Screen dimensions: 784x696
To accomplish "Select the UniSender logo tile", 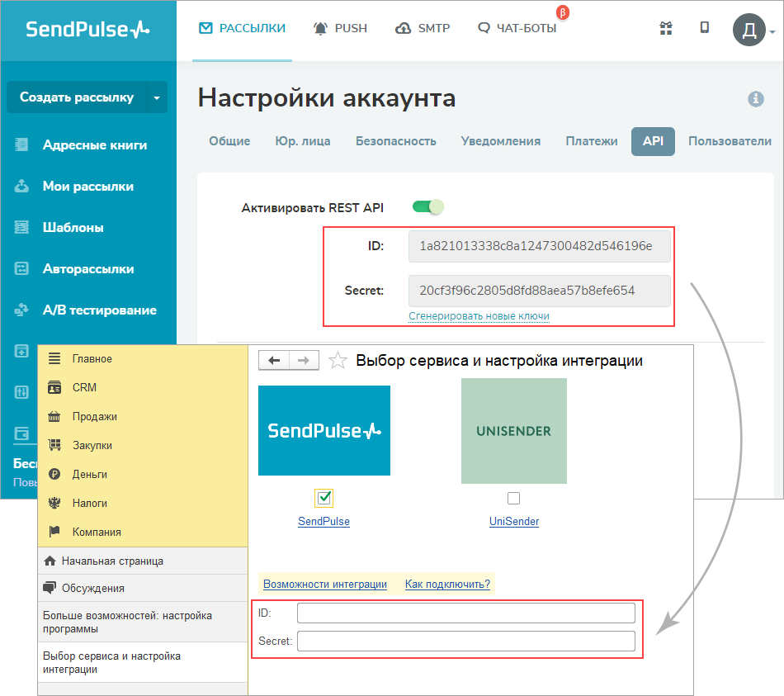I will tap(514, 431).
